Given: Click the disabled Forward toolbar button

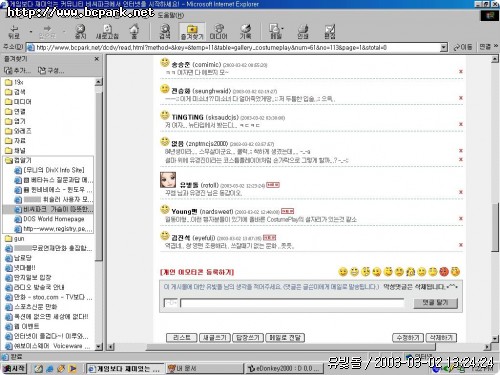Looking at the screenshot, I should [47, 32].
